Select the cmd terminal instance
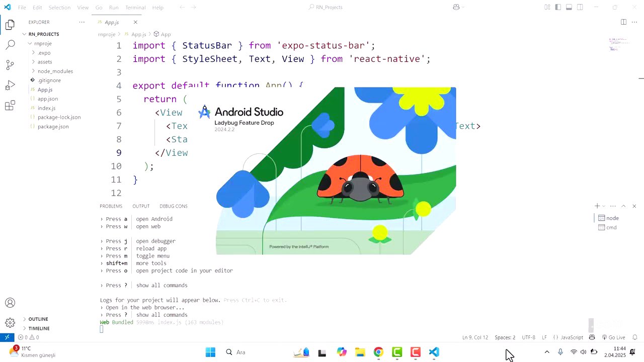The width and height of the screenshot is (644, 362). tap(611, 227)
